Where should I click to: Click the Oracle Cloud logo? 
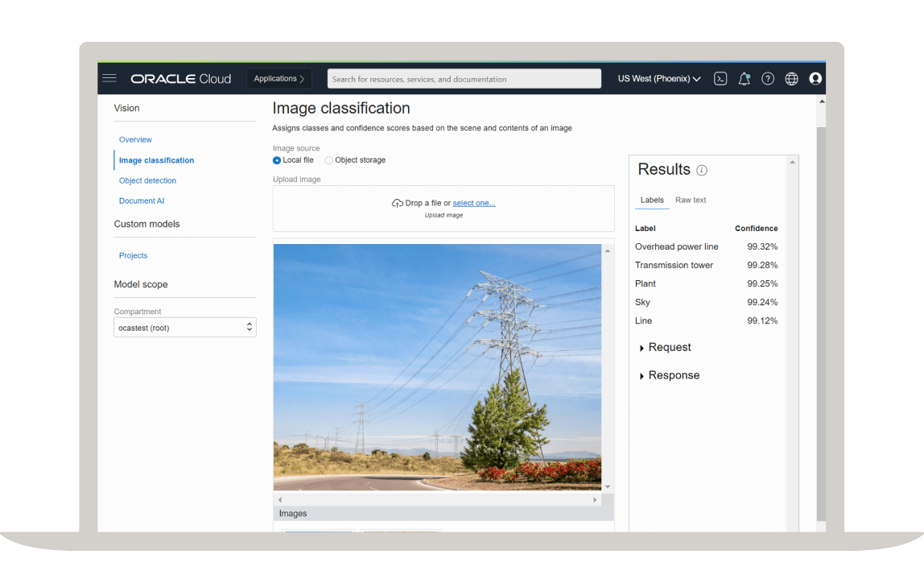click(x=181, y=79)
